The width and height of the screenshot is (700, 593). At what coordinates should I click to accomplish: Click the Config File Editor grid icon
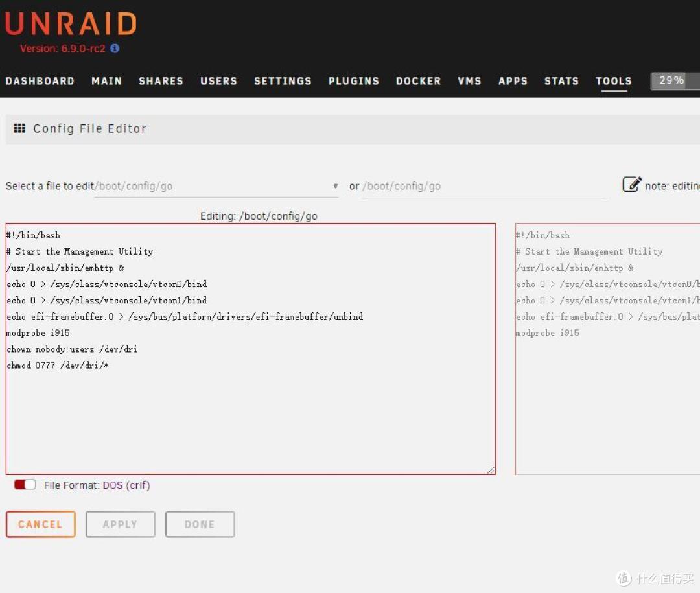pyautogui.click(x=19, y=128)
